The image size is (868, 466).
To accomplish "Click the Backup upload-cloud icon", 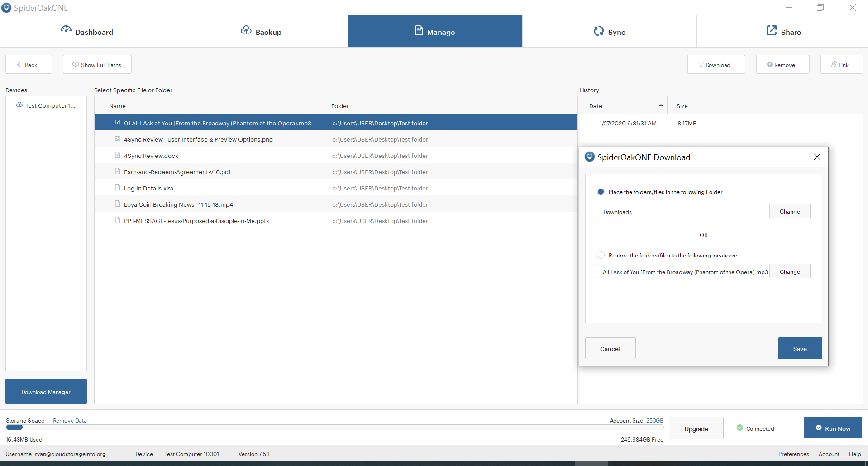I will click(x=247, y=30).
